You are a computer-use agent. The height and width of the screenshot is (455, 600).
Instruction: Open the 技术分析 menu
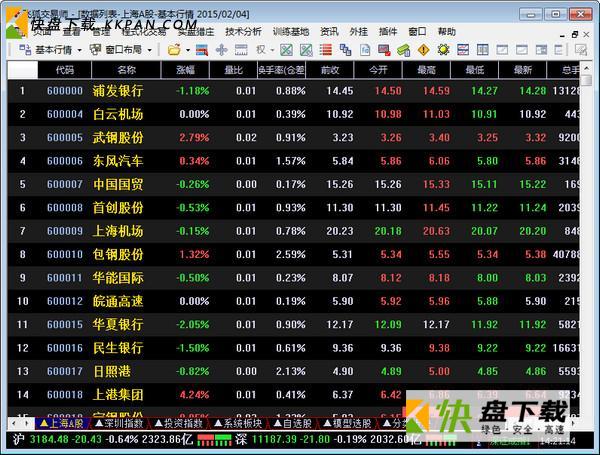[243, 32]
